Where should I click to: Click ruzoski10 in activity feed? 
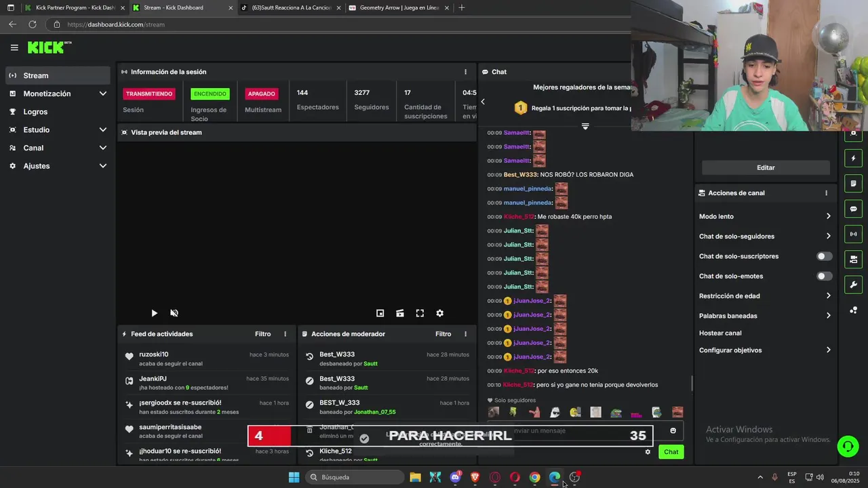(x=154, y=354)
